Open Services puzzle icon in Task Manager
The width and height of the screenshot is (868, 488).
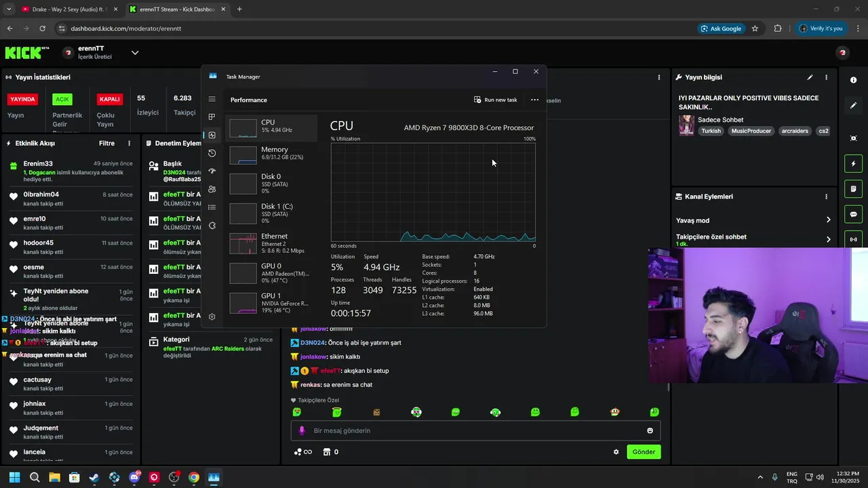coord(212,225)
